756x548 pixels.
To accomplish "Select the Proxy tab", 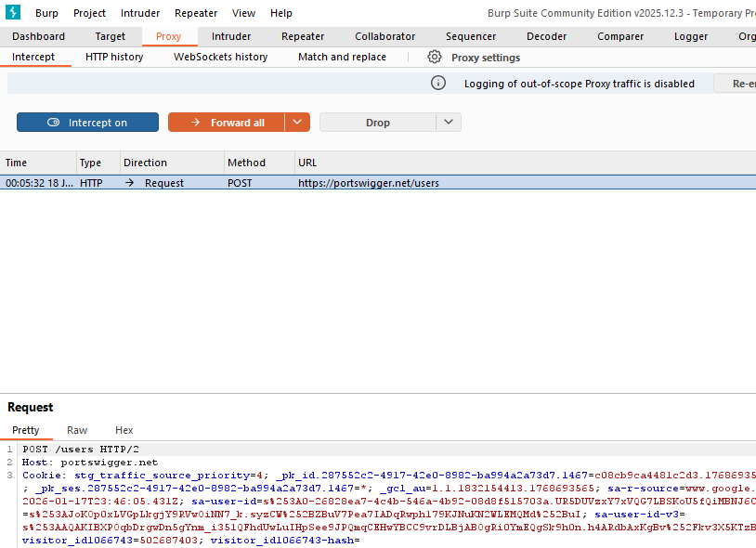I will point(168,36).
